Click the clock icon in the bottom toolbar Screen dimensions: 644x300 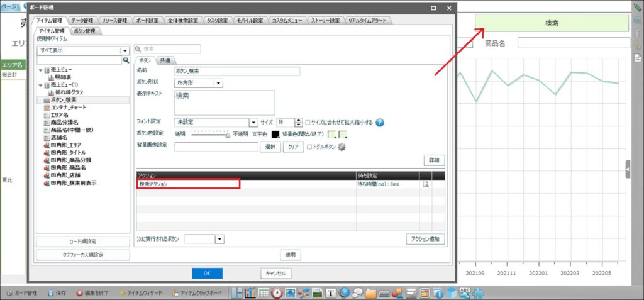click(277, 293)
